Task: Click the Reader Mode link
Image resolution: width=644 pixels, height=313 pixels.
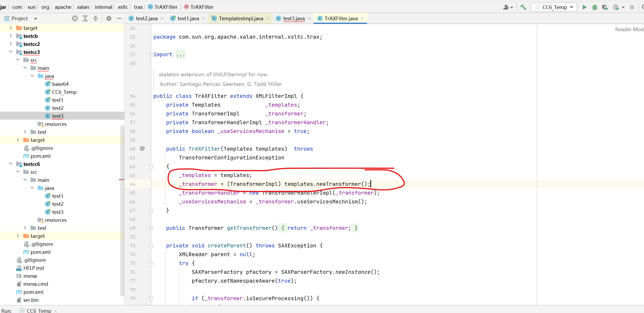Action: (629, 29)
